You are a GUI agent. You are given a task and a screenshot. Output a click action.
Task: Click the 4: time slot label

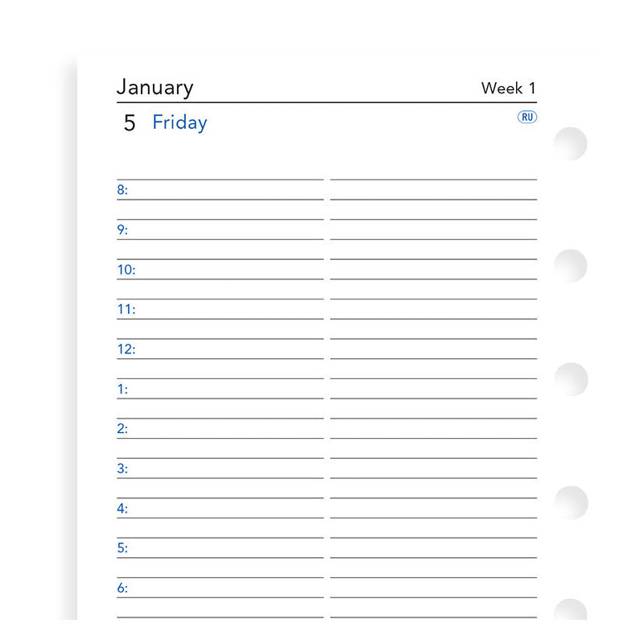tap(122, 509)
